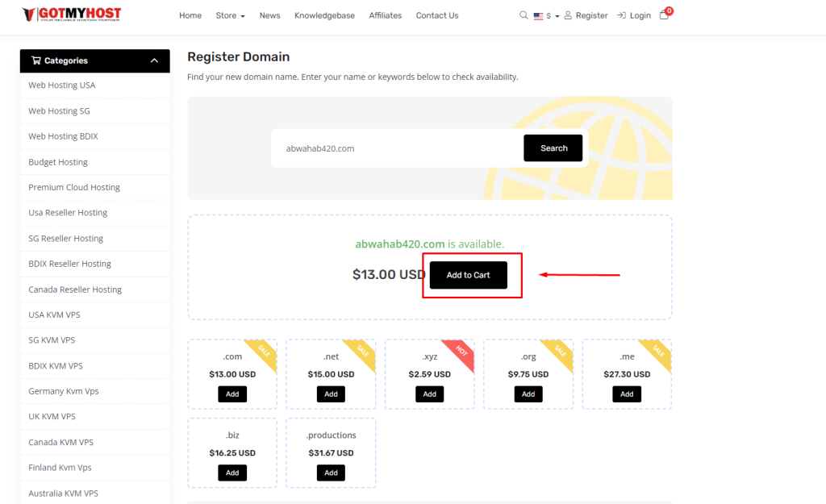Navigate to Home menu item
The image size is (826, 504).
(x=190, y=15)
